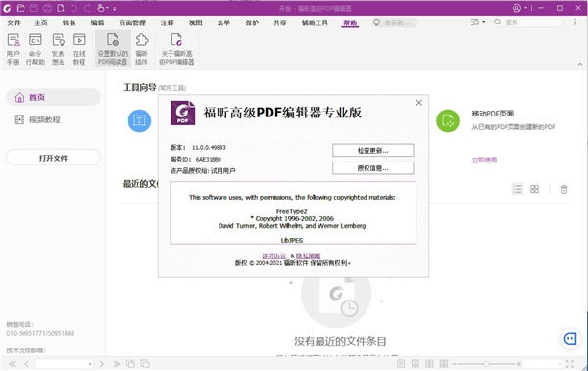The image size is (588, 371).
Task: Switch recent files to list view
Action: (517, 189)
